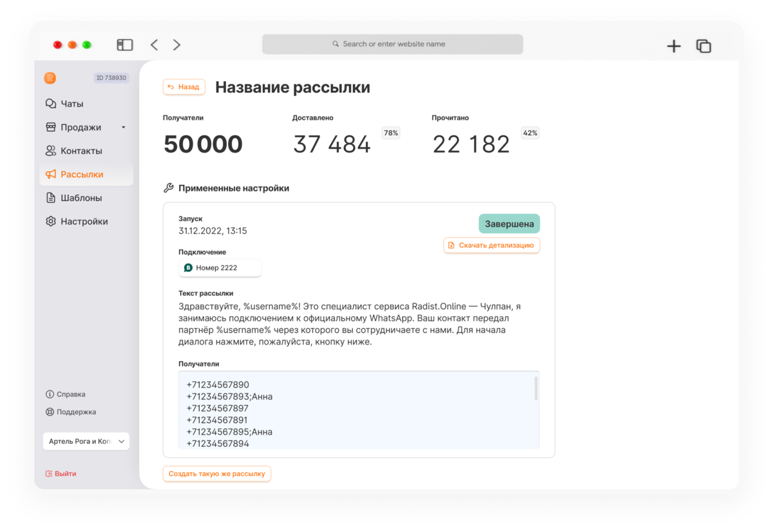The image size is (773, 532).
Task: Click the Назад back button
Action: pyautogui.click(x=184, y=87)
